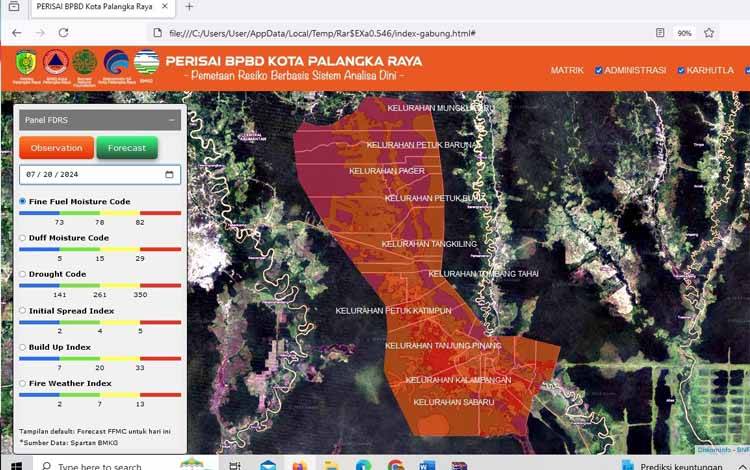The width and height of the screenshot is (750, 470).
Task: Click the Fine Fuel Moisture Code color scale bar
Action: coord(100,213)
